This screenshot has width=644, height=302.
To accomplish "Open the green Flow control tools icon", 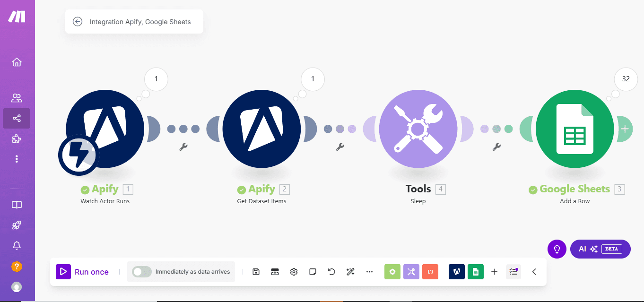I will [x=392, y=272].
